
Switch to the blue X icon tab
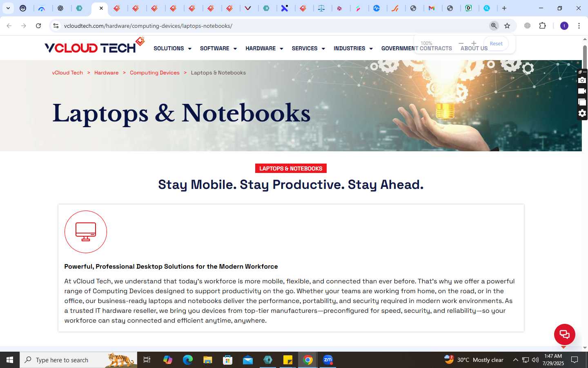(285, 8)
